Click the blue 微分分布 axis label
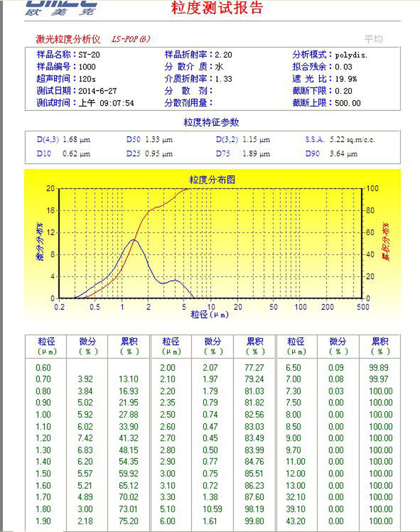This screenshot has height=532, width=420. coord(40,242)
